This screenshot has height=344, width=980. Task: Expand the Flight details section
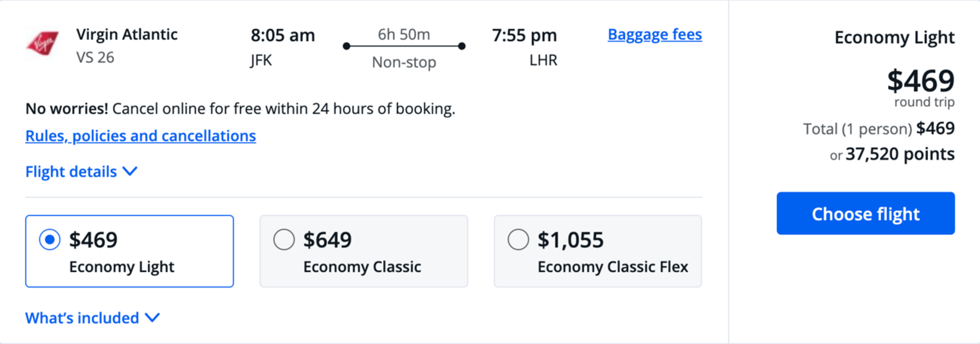81,171
